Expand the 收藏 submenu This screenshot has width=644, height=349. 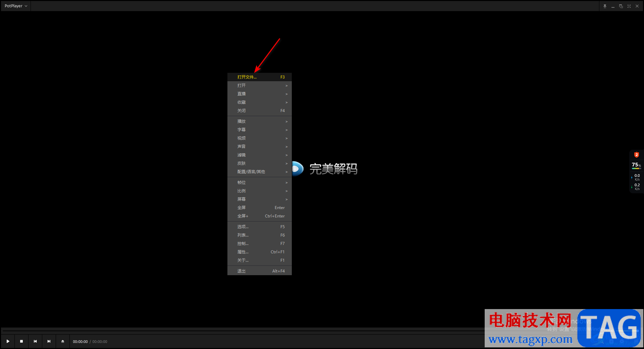pyautogui.click(x=260, y=102)
